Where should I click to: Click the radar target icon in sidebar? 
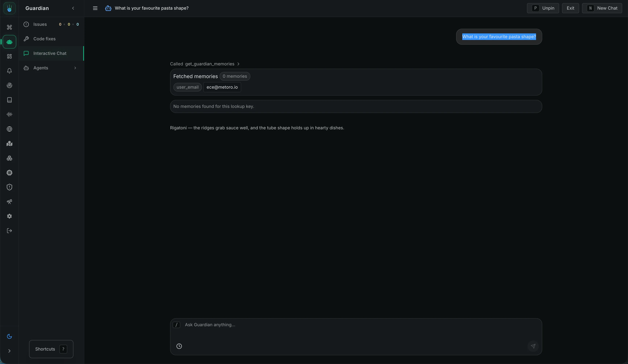tap(9, 85)
